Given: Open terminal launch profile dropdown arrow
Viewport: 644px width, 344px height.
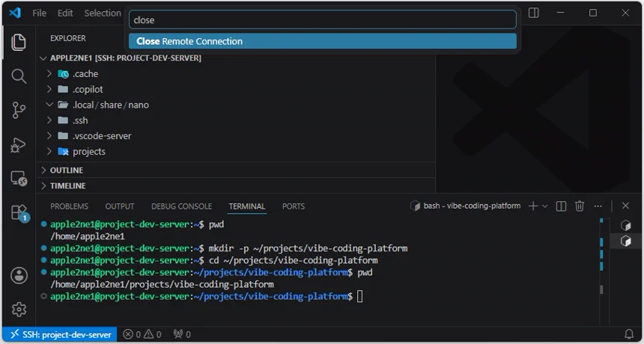Looking at the screenshot, I should [545, 206].
